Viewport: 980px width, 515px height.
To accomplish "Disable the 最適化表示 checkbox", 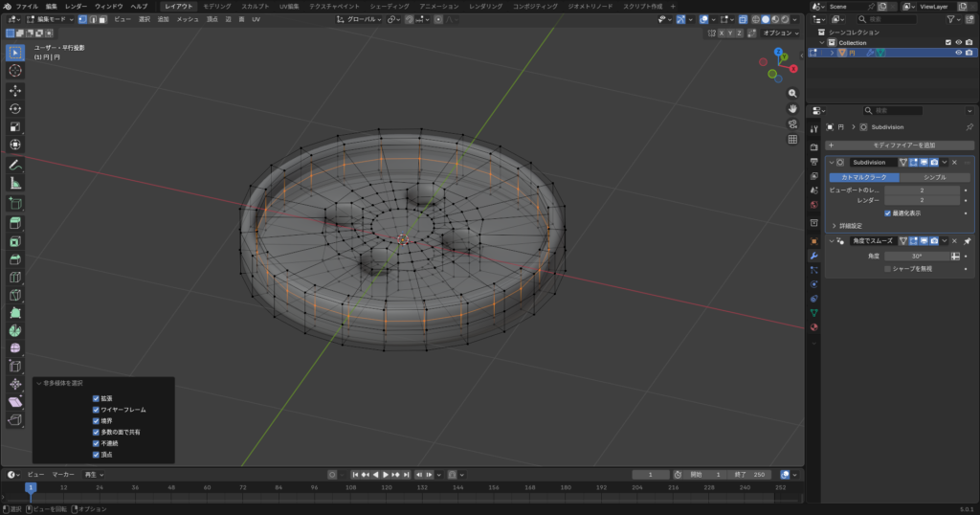I will tap(888, 213).
